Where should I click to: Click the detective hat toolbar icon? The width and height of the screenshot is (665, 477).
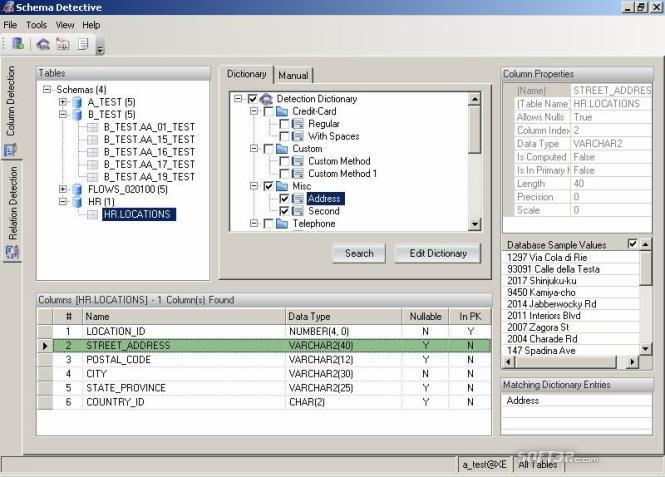[43, 44]
